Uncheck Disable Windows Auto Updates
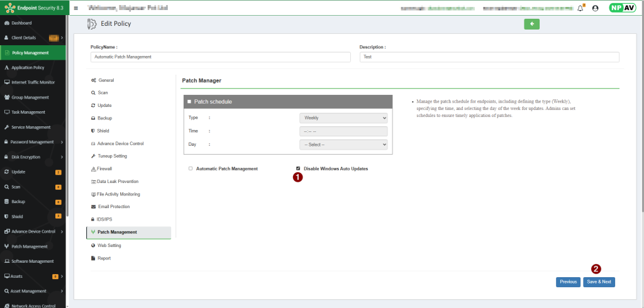This screenshot has width=644, height=308. click(298, 168)
